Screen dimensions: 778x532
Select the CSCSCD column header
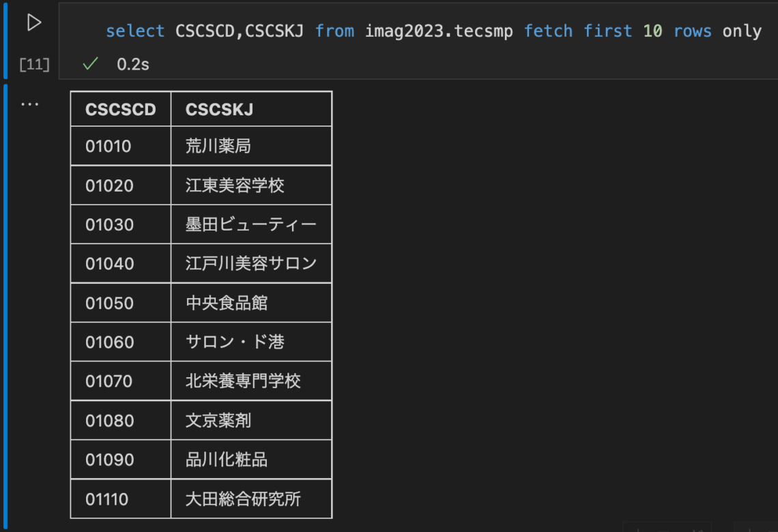tap(119, 109)
